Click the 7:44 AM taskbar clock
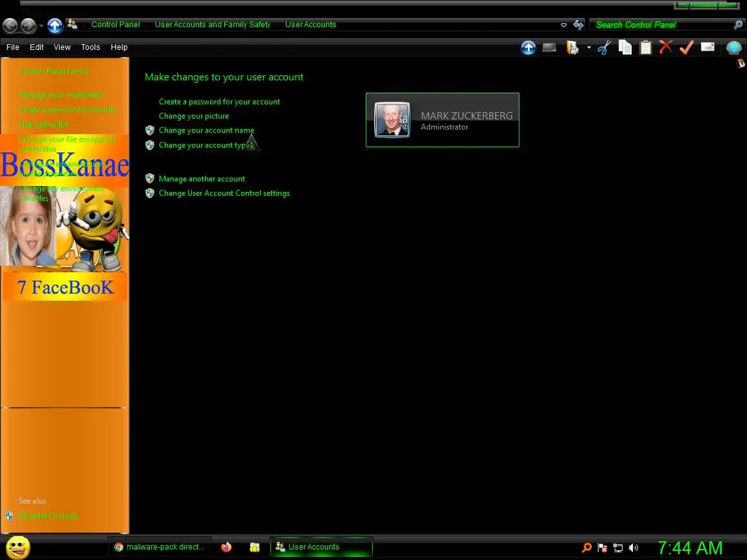Viewport: 747px width, 560px height. (690, 548)
